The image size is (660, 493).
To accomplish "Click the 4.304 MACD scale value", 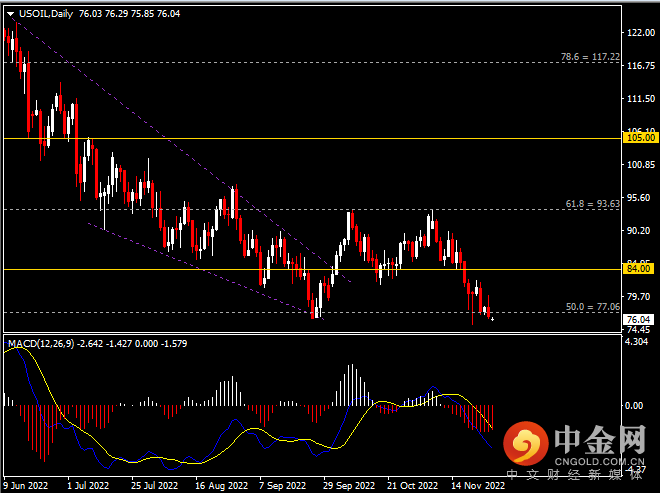I will [635, 344].
